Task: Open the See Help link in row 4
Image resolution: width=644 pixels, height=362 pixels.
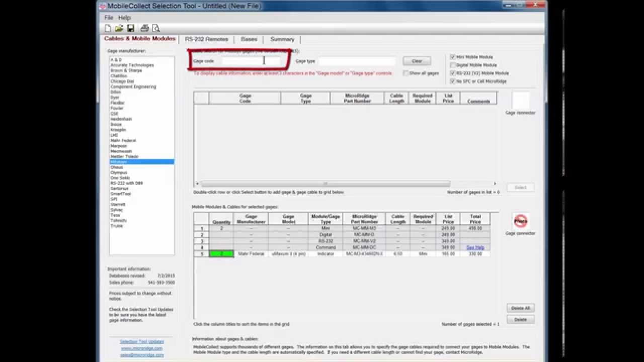Action: [x=475, y=248]
